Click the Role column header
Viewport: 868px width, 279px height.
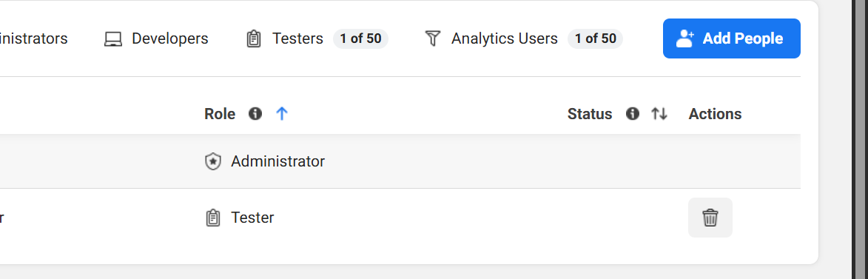[220, 114]
